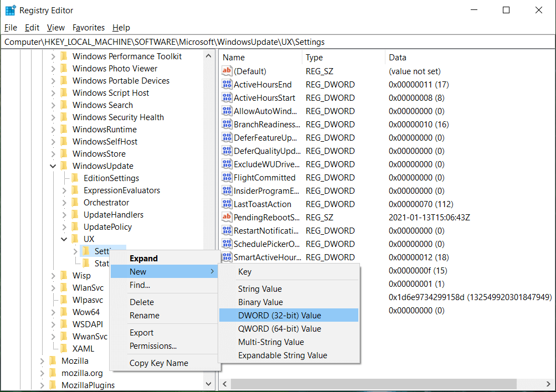Click the InsiderProgramE... DWORD icon
556x392 pixels.
click(226, 190)
